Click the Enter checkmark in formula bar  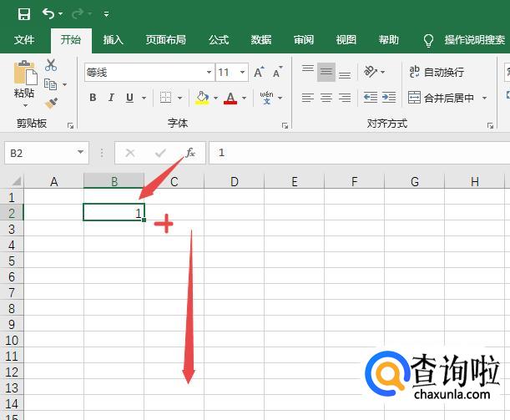tap(160, 153)
